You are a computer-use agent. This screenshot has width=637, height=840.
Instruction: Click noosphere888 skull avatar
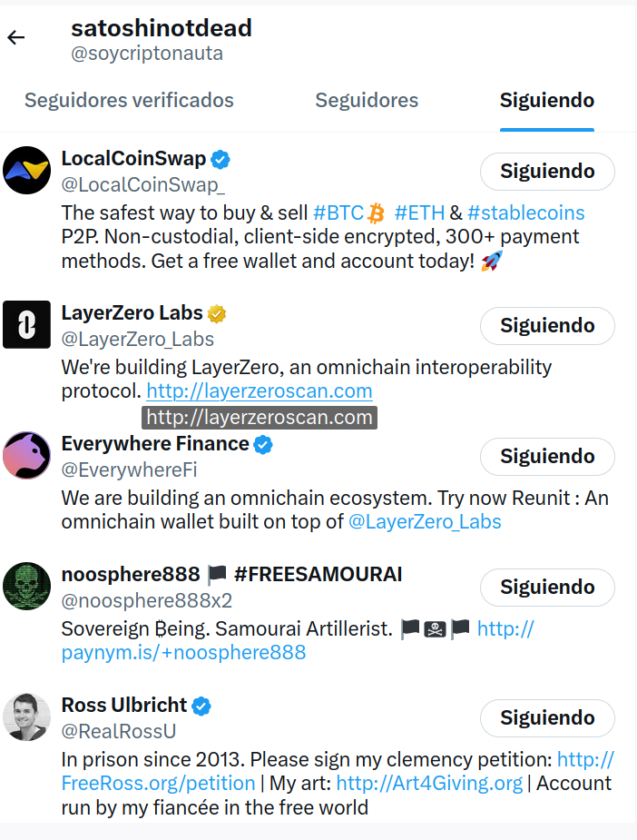[x=27, y=586]
